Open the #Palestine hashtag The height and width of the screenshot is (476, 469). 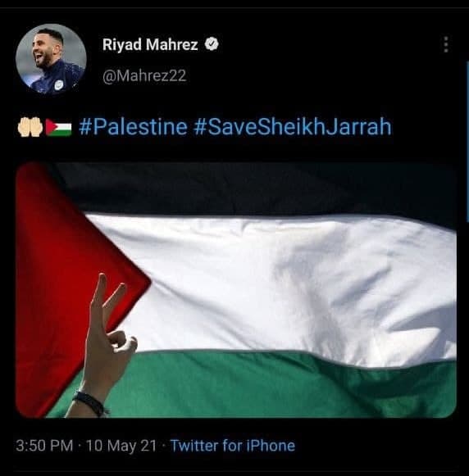pos(133,127)
